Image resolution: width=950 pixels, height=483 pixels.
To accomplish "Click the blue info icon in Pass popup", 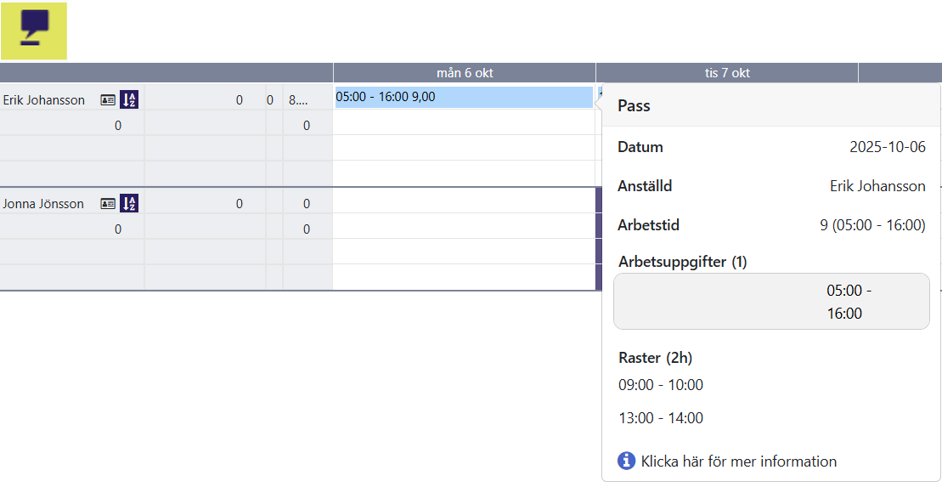I will 626,461.
